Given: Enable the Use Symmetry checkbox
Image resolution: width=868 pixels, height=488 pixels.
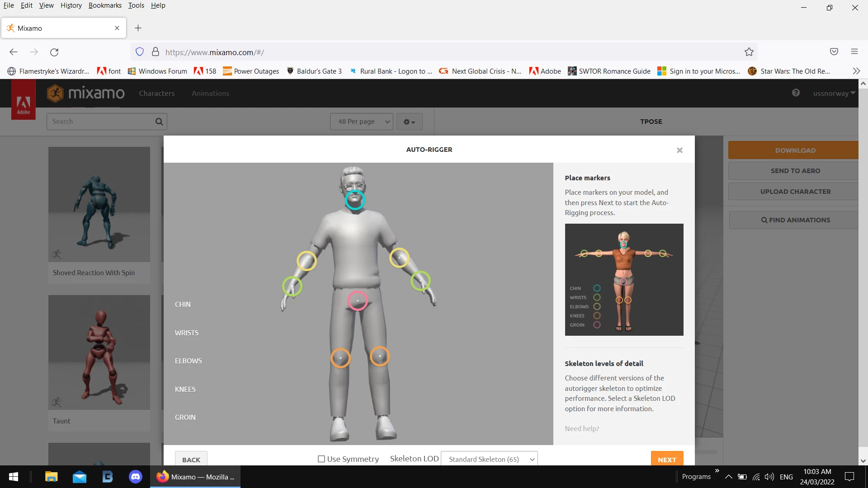Looking at the screenshot, I should click(x=321, y=459).
